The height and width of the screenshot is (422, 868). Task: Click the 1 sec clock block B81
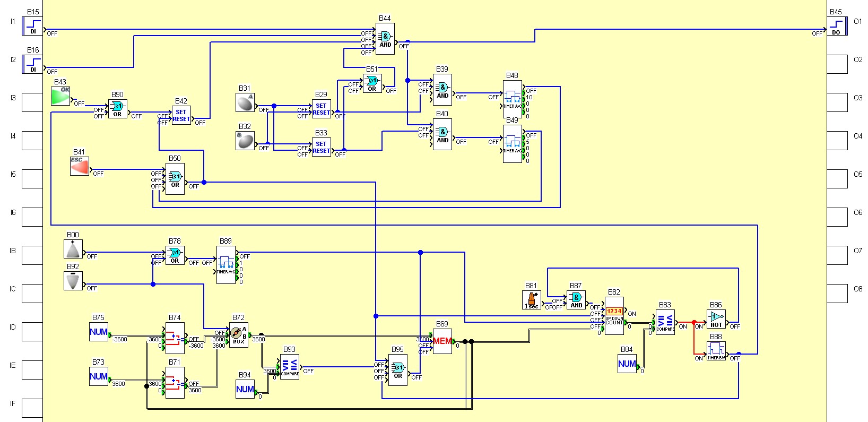pyautogui.click(x=531, y=300)
